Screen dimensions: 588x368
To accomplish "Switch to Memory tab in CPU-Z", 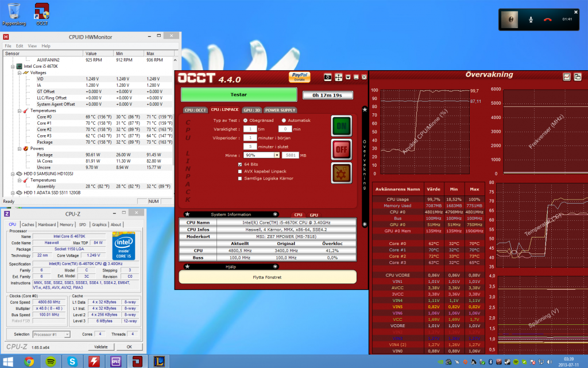I will point(67,225).
